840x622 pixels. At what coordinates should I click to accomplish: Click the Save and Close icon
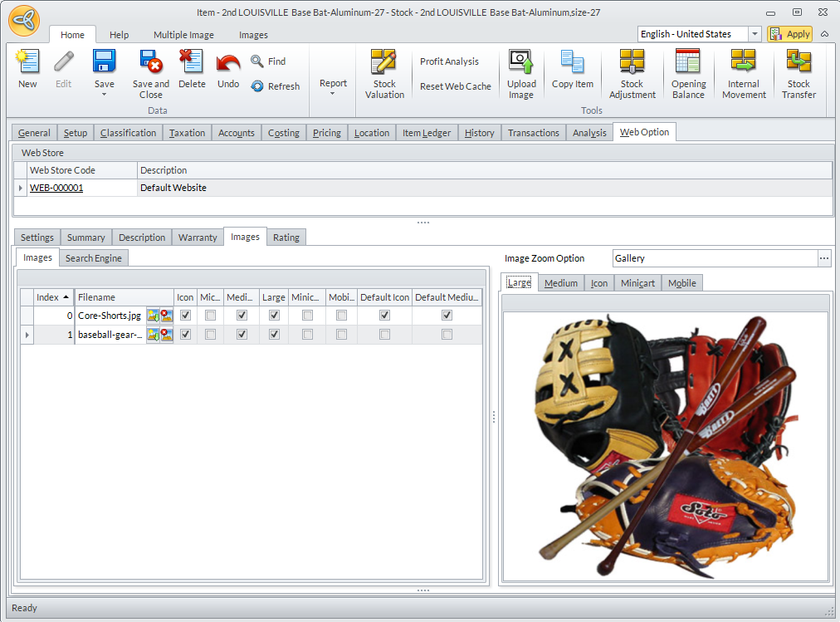tap(151, 63)
